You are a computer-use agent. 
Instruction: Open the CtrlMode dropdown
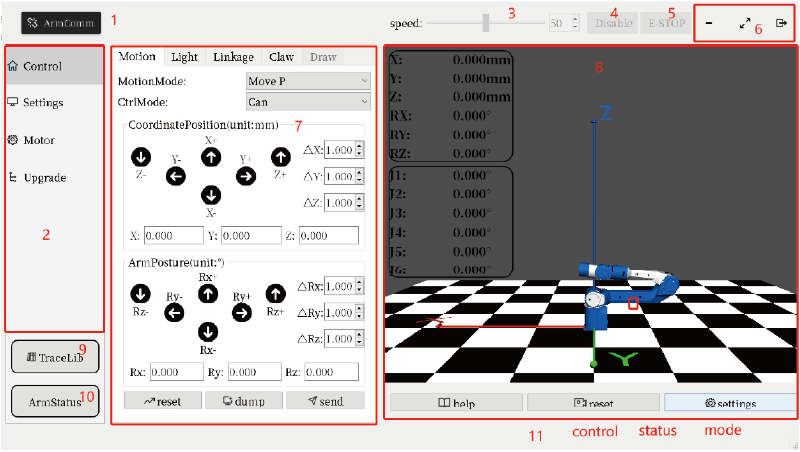pyautogui.click(x=307, y=101)
